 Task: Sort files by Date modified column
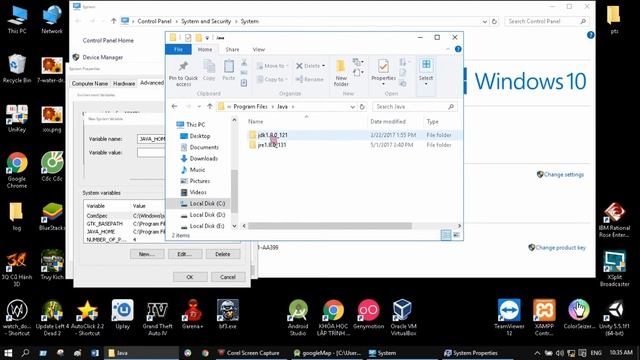388,122
